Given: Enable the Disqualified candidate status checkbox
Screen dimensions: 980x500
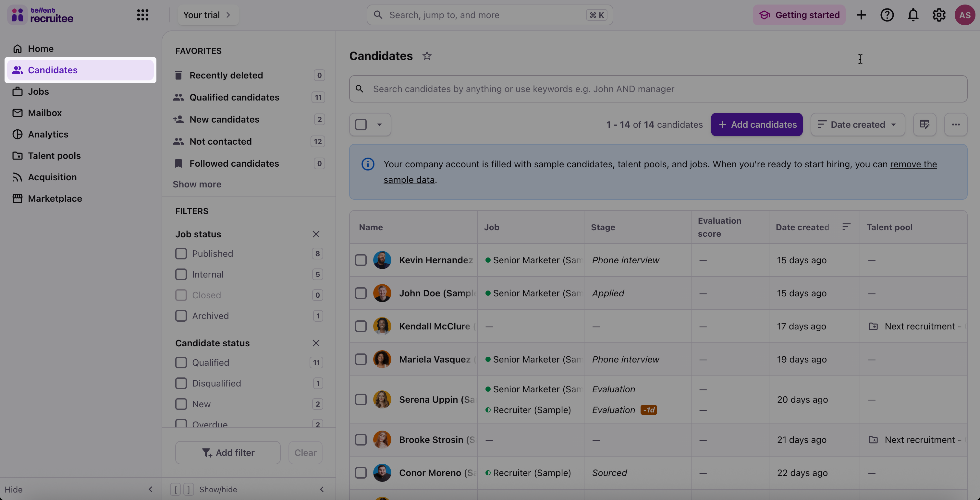Looking at the screenshot, I should click(181, 383).
